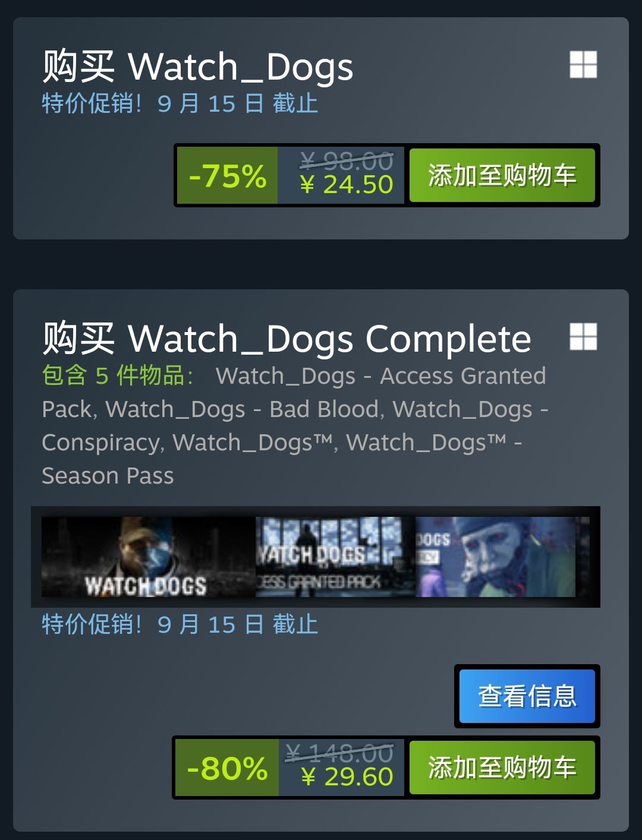Click the Season Pass item text
The image size is (642, 840).
[108, 476]
